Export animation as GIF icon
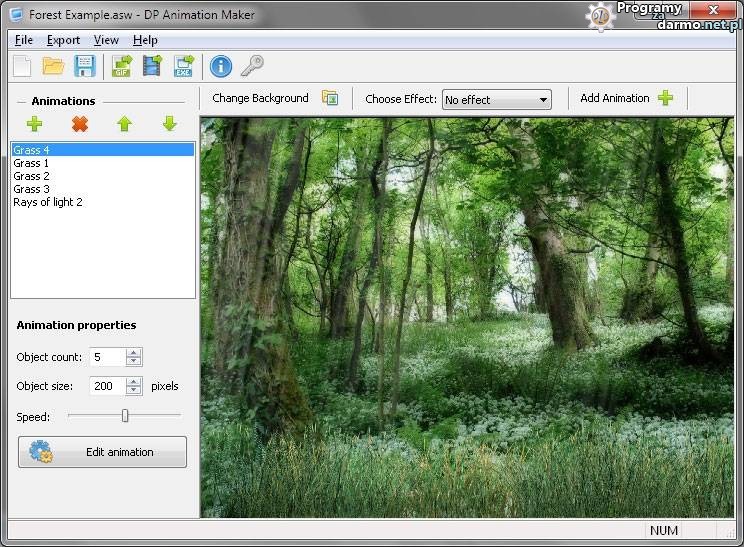 [x=121, y=66]
